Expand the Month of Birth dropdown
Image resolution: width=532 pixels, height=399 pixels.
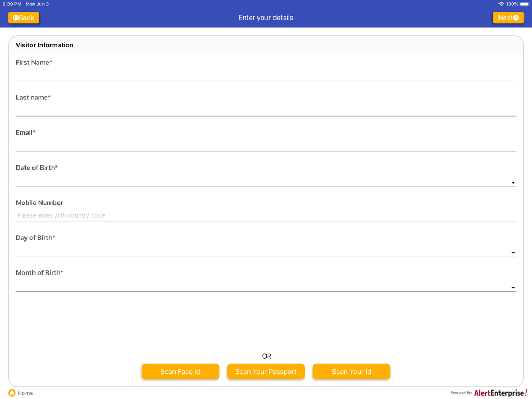265,285
